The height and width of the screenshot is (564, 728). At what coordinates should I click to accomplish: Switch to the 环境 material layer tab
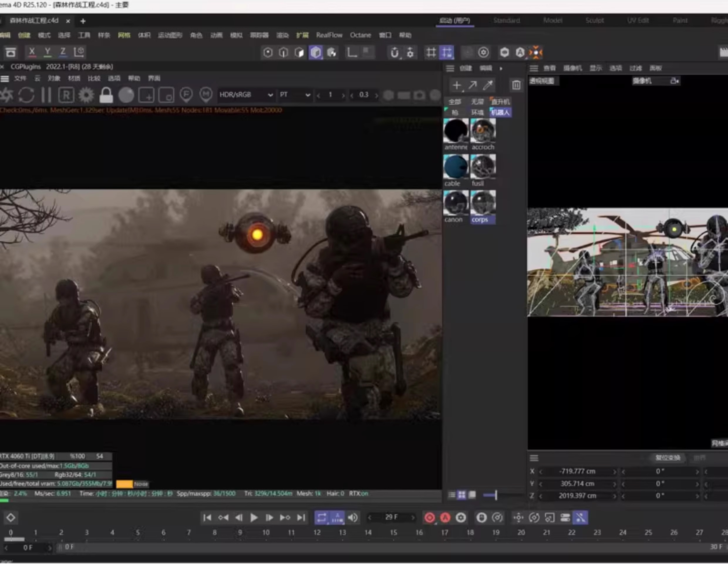point(477,112)
